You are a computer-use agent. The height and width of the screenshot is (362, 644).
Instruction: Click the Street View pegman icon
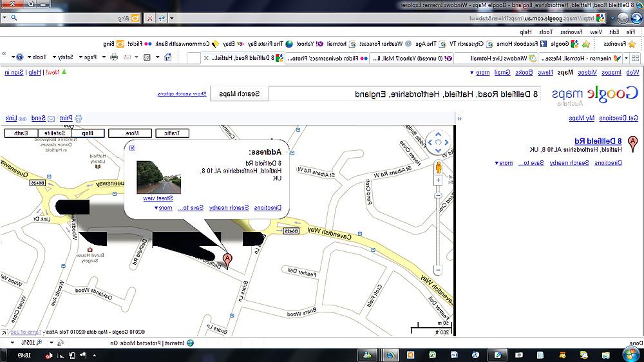coord(438,167)
